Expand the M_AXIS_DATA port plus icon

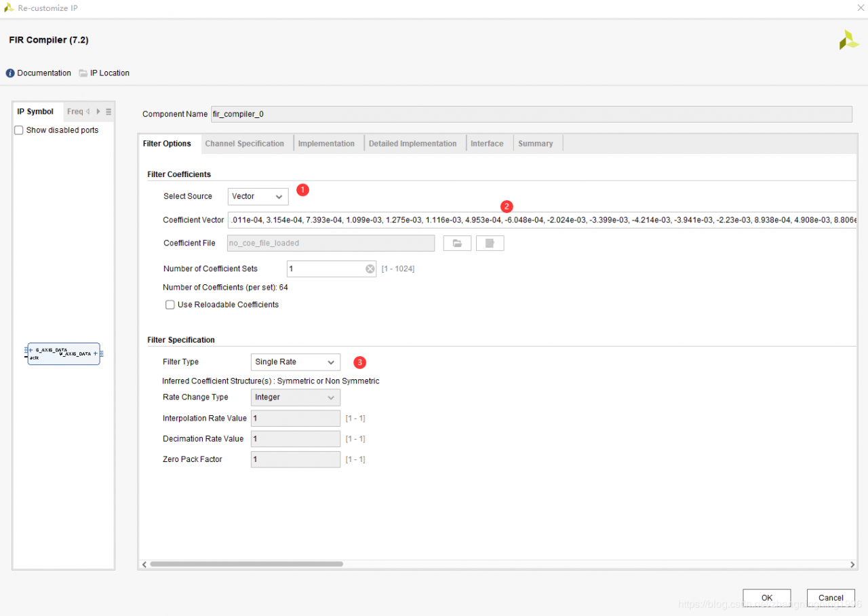click(x=95, y=353)
